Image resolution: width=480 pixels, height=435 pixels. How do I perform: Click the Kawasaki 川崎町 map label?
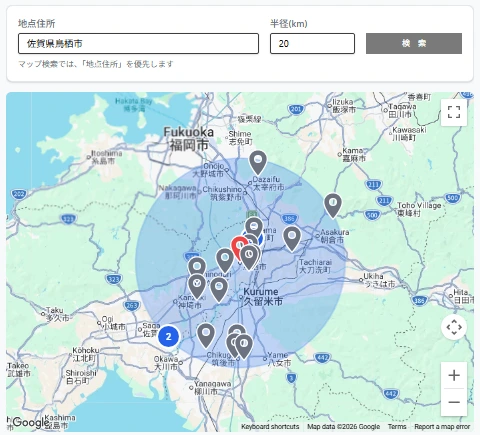(x=409, y=133)
